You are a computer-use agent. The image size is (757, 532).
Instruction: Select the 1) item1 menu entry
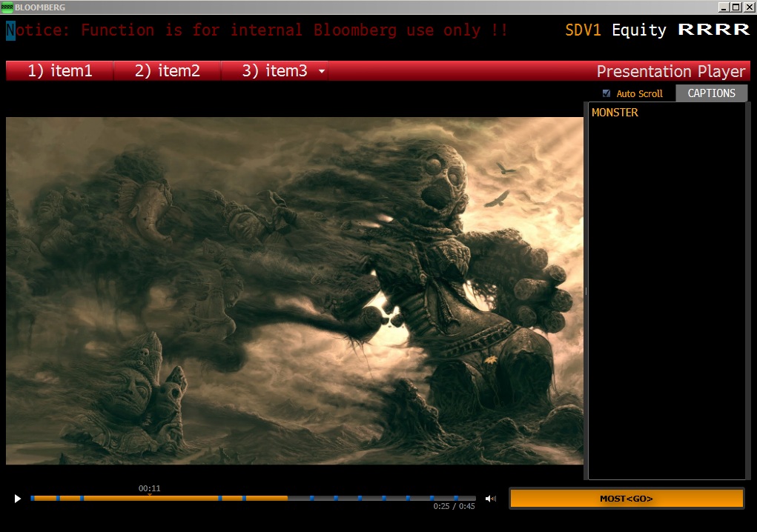pos(60,71)
